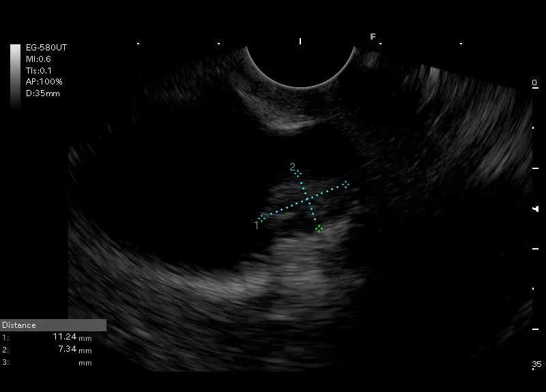Select distance row 1 showing 11.24 mm
The width and height of the screenshot is (546, 392).
point(48,337)
